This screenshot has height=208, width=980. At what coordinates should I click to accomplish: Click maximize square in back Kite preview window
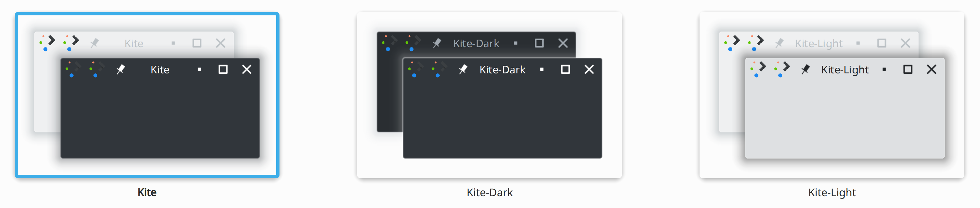[197, 43]
